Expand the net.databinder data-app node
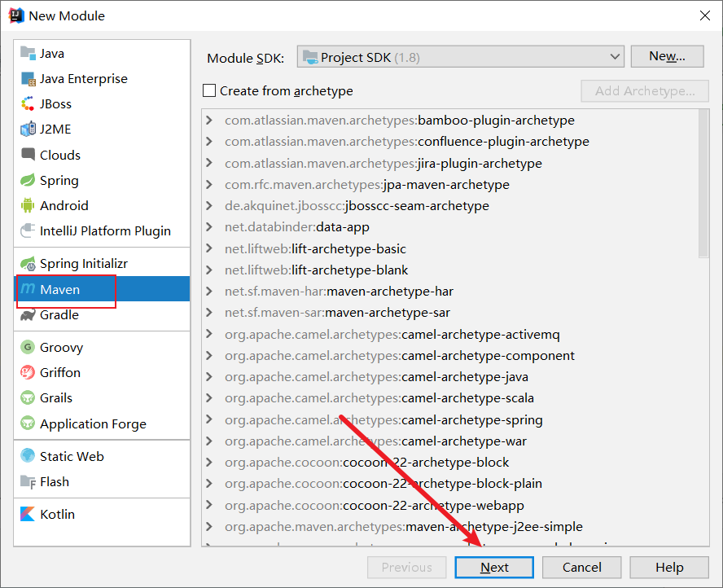This screenshot has height=588, width=723. coord(209,227)
